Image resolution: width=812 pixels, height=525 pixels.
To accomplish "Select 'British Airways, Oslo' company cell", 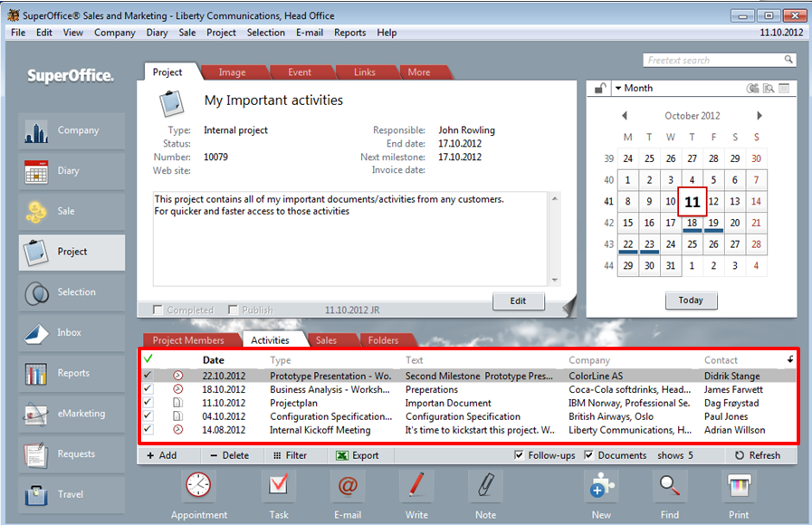I will tap(611, 416).
